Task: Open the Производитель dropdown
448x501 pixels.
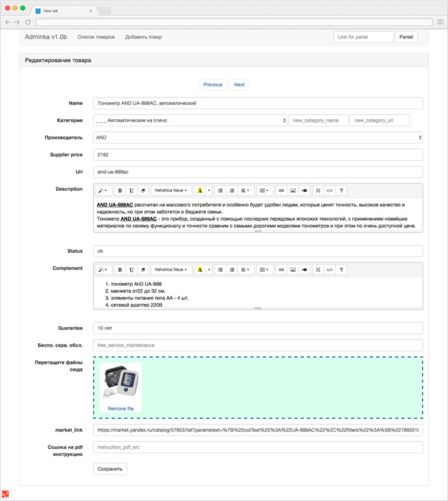Action: [258, 137]
